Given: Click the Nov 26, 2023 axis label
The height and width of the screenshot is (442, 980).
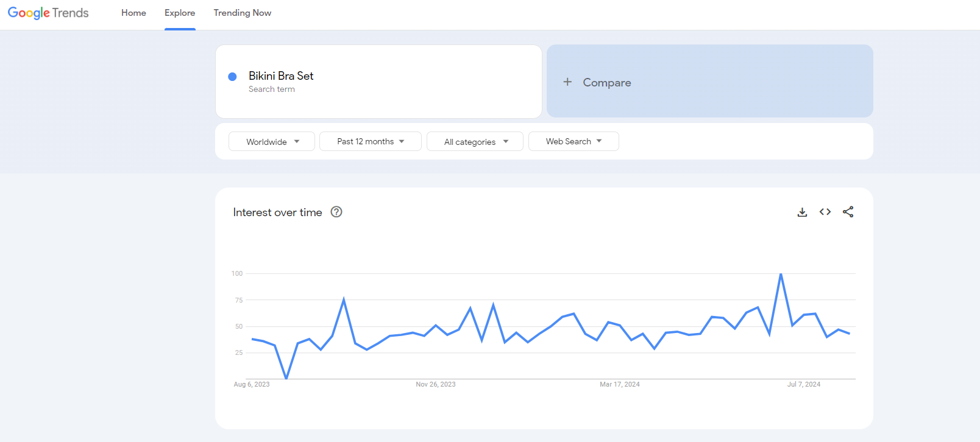Looking at the screenshot, I should click(x=436, y=384).
